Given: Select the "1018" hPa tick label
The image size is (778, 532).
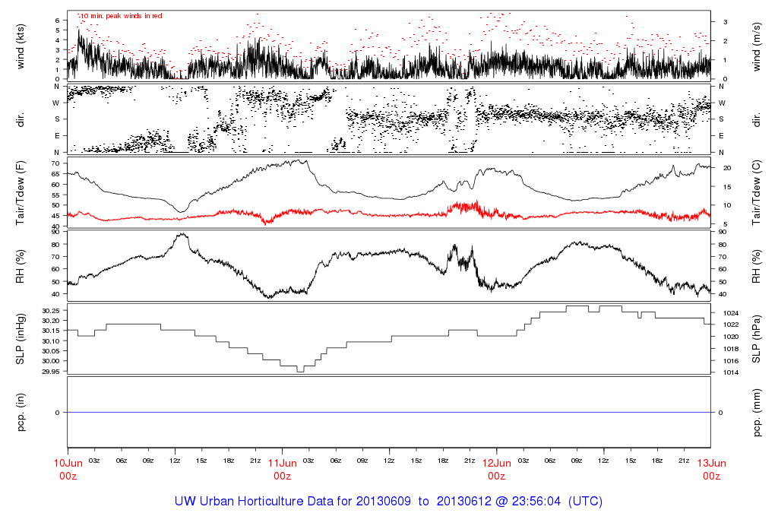Looking at the screenshot, I should tap(730, 349).
